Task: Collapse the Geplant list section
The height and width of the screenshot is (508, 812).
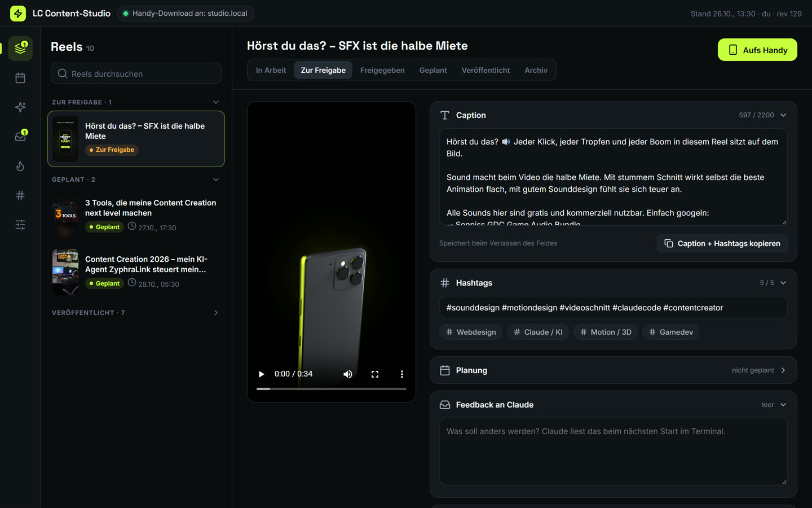Action: [216, 179]
